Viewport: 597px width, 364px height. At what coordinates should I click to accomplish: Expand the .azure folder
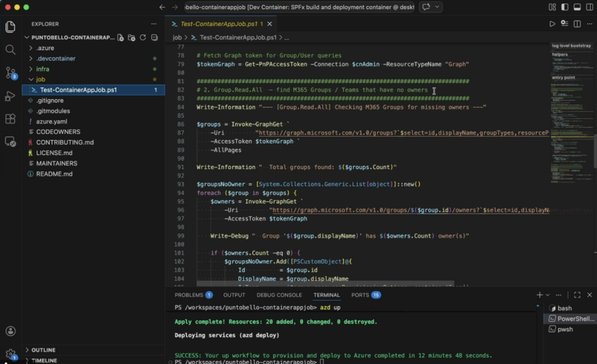45,48
